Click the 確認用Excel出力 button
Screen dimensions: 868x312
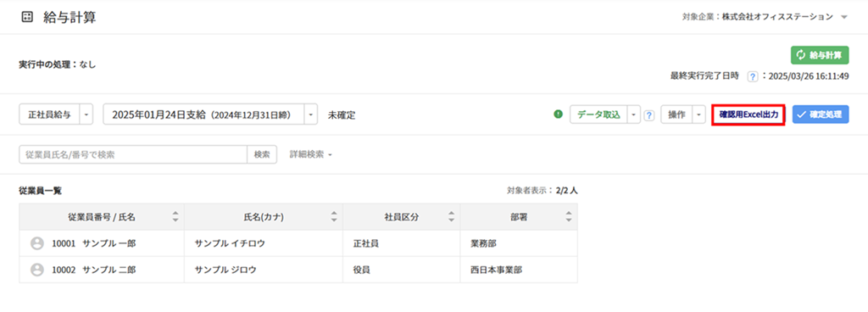[x=748, y=115]
